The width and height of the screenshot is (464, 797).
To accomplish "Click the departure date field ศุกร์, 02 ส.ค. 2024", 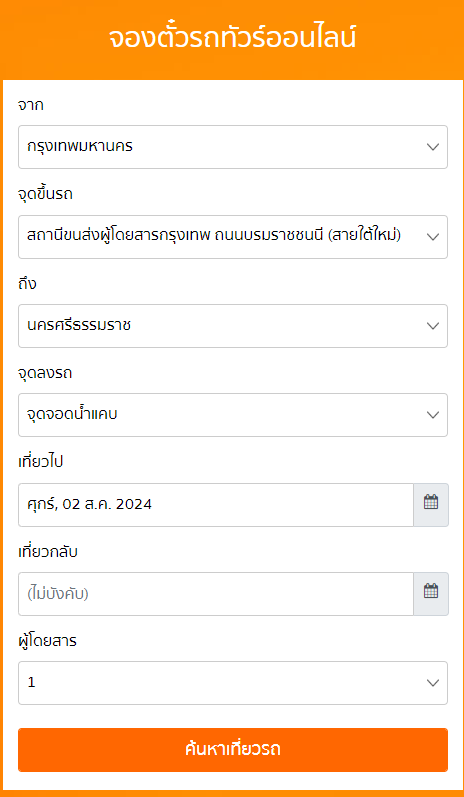I will 216,504.
